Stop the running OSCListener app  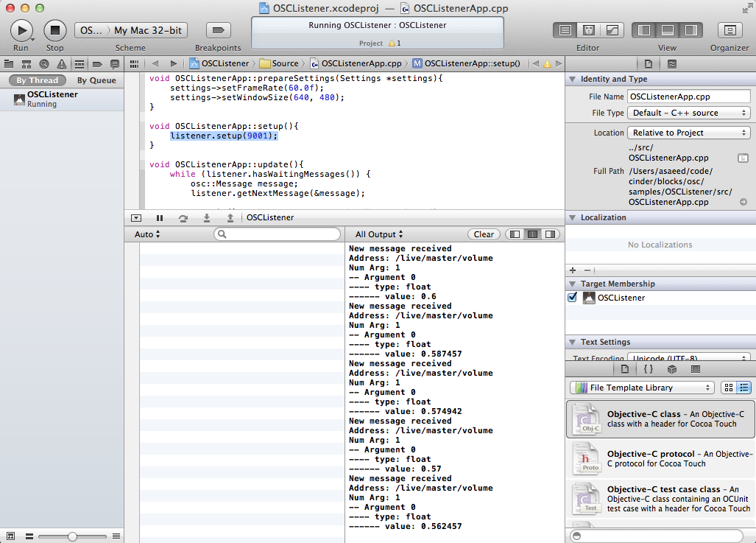tap(55, 30)
